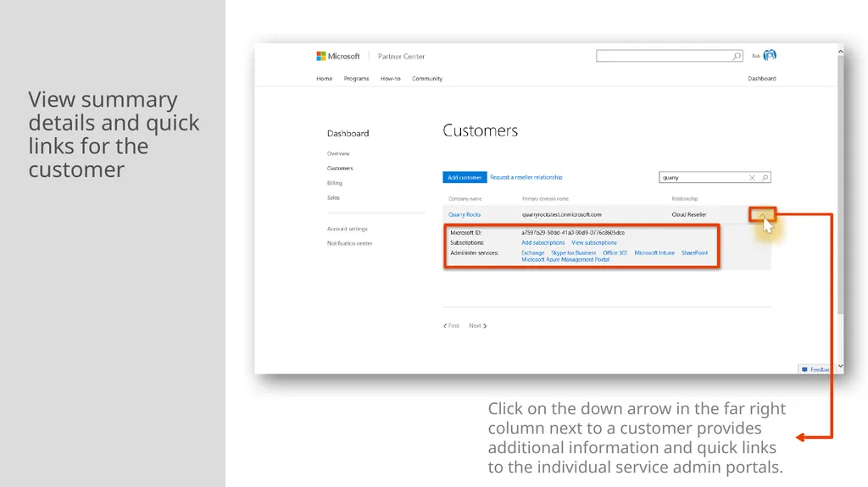Click View subscriptions link
This screenshot has height=487, width=868.
(x=594, y=242)
